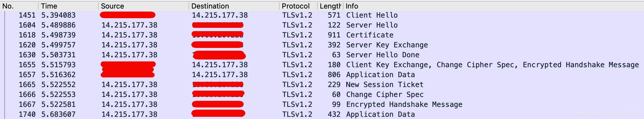Sort by the Source column header
Image resolution: width=644 pixels, height=119 pixels.
point(112,6)
